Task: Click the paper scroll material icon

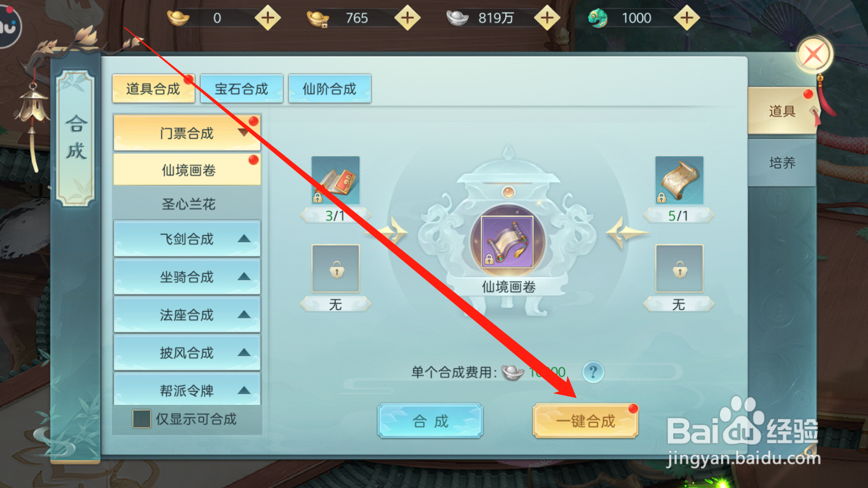Action: click(679, 180)
